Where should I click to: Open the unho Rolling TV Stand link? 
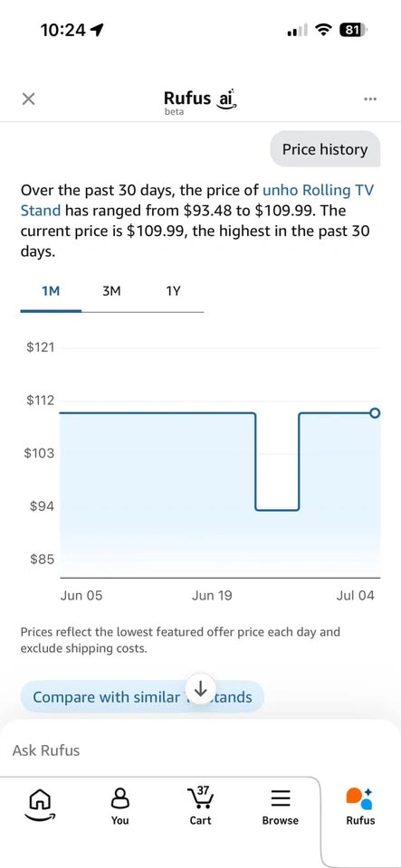point(196,201)
